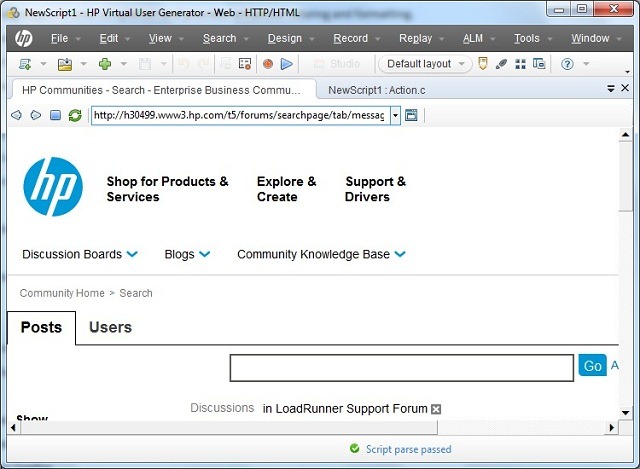
Task: Open the Edit menu
Action: pyautogui.click(x=115, y=38)
